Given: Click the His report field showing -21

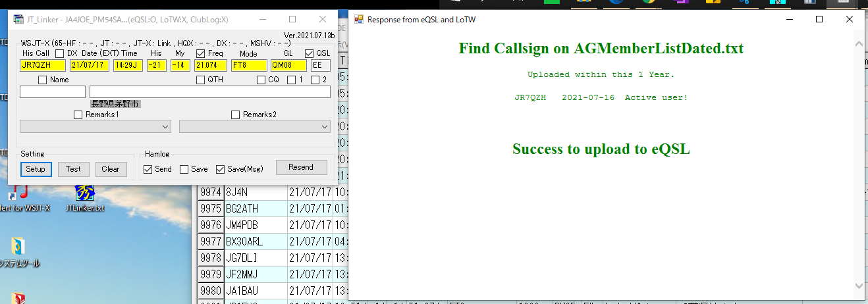Looking at the screenshot, I should [x=157, y=65].
